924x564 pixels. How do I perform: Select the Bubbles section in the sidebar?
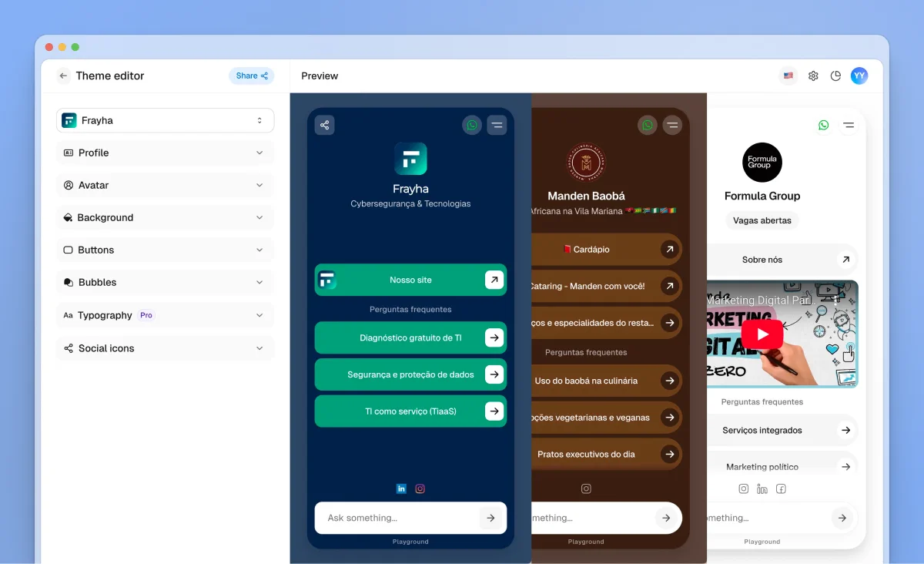[164, 282]
